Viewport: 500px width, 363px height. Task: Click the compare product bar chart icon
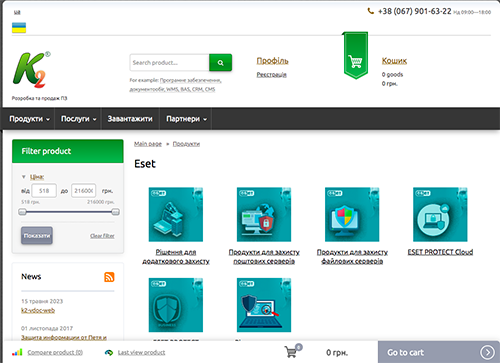coord(17,352)
